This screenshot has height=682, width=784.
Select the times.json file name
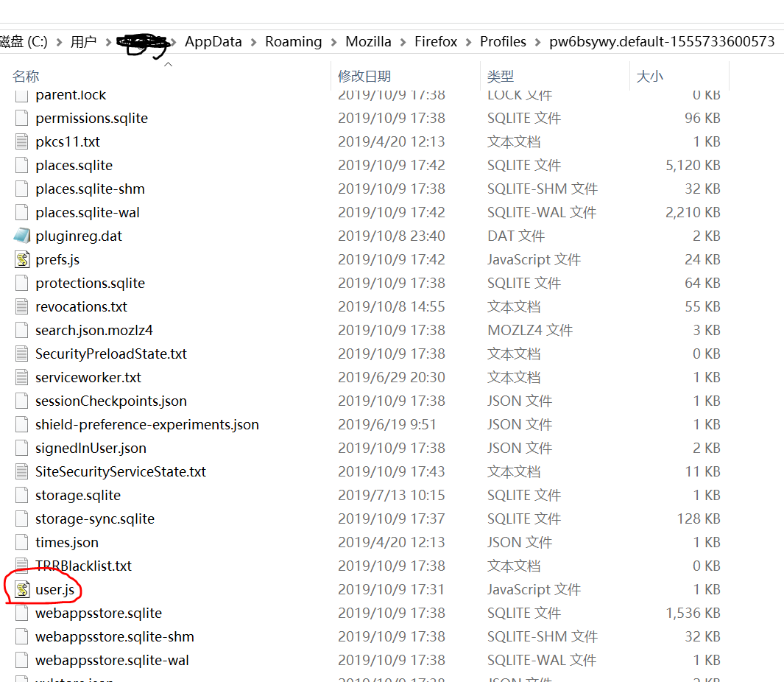(67, 542)
